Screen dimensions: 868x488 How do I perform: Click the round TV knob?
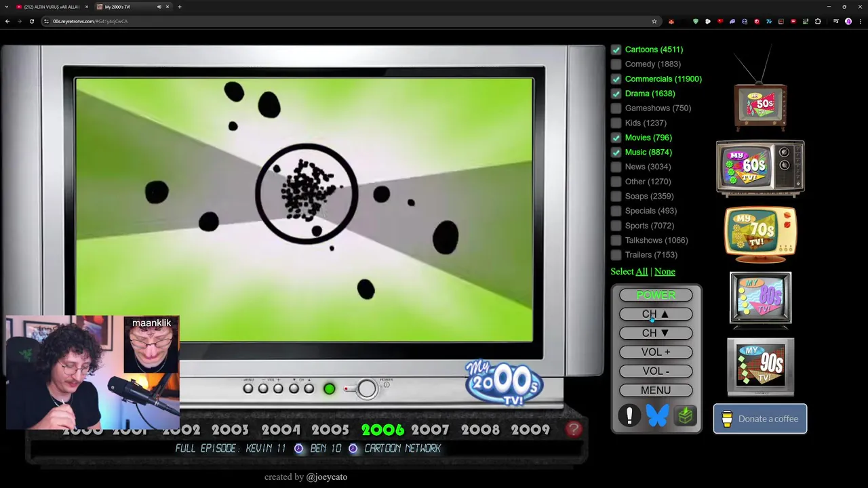(367, 388)
